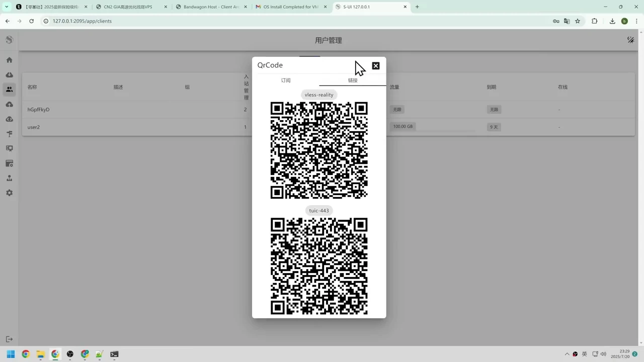This screenshot has width=644, height=362.
Task: Click the vless-reality QR code image
Action: coord(319,150)
